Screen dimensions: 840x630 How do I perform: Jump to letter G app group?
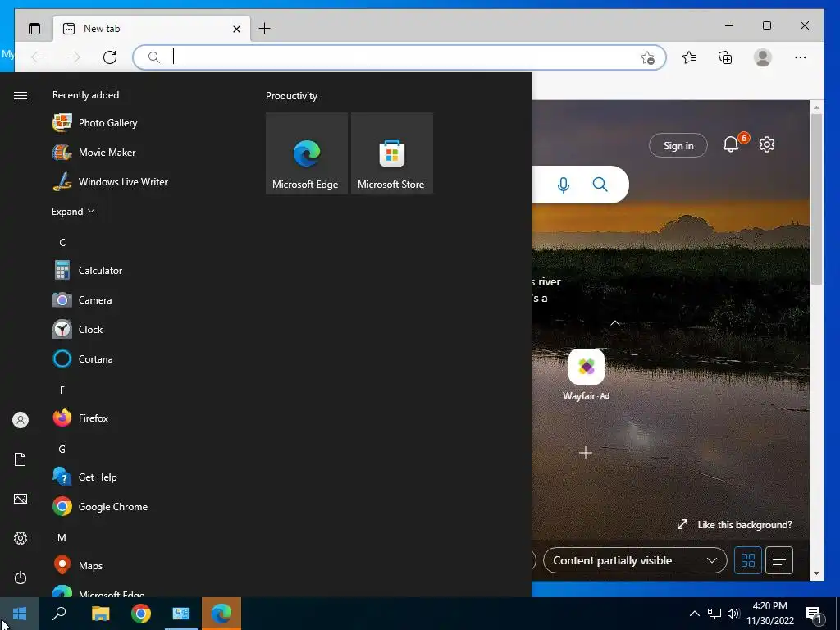pyautogui.click(x=62, y=449)
